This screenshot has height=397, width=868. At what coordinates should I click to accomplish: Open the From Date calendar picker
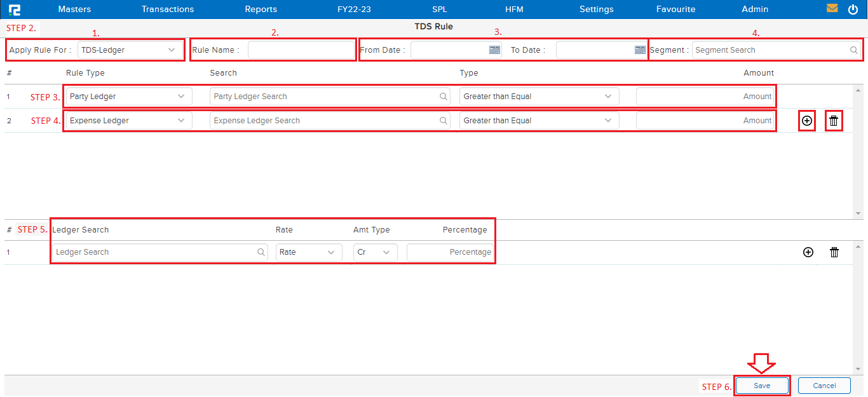495,49
